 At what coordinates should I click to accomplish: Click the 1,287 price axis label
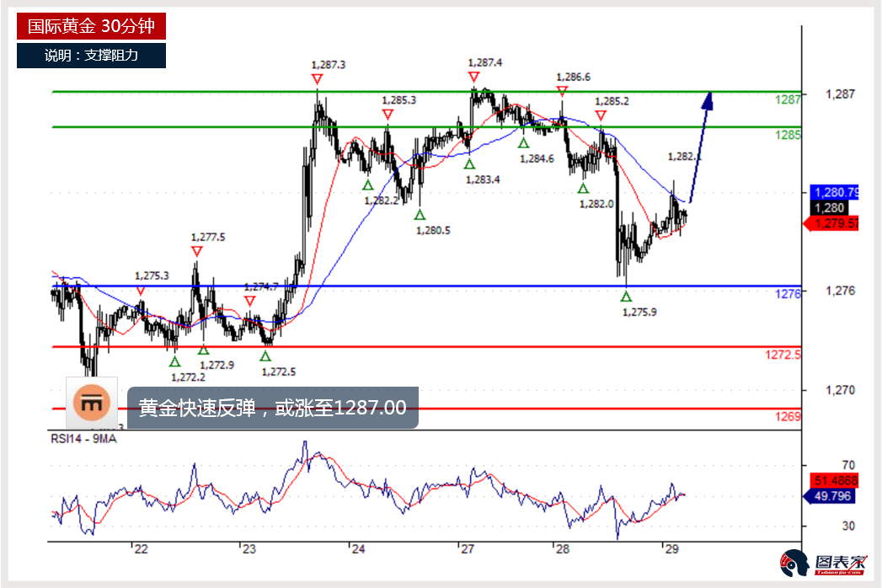[x=840, y=94]
